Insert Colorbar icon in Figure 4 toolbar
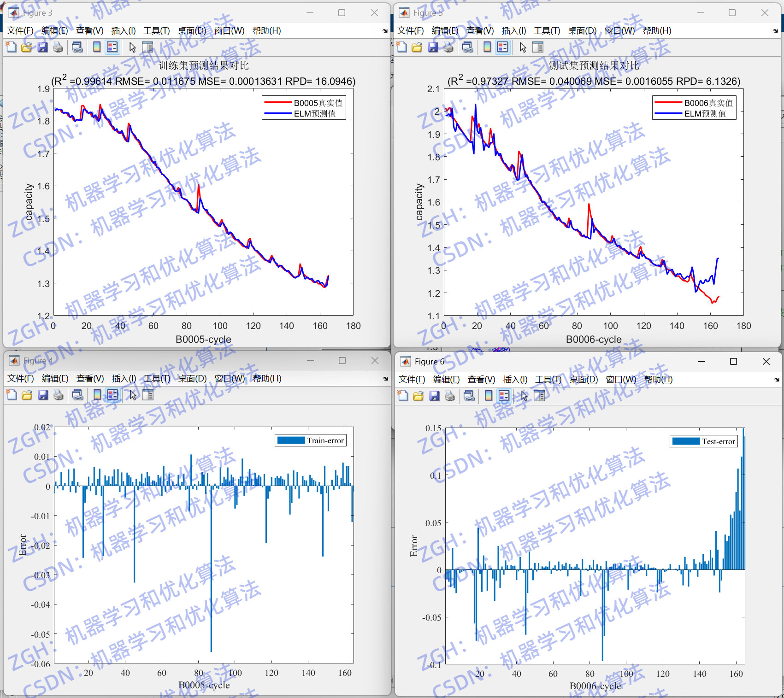 click(97, 395)
